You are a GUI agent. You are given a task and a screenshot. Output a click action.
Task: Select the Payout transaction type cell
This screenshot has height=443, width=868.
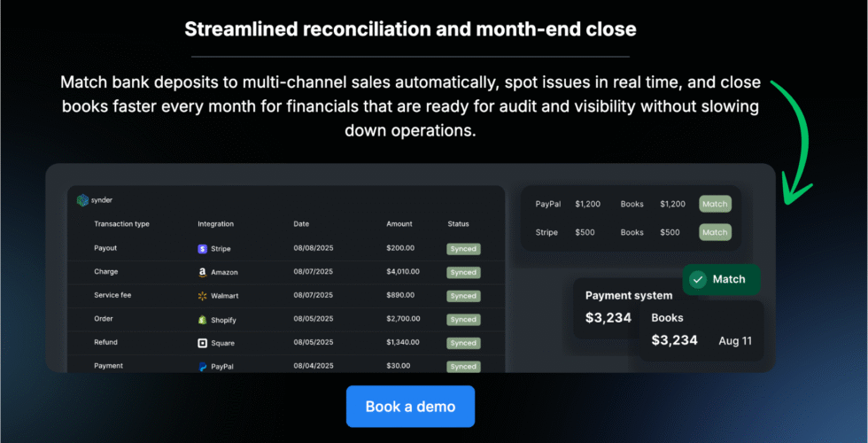(105, 248)
